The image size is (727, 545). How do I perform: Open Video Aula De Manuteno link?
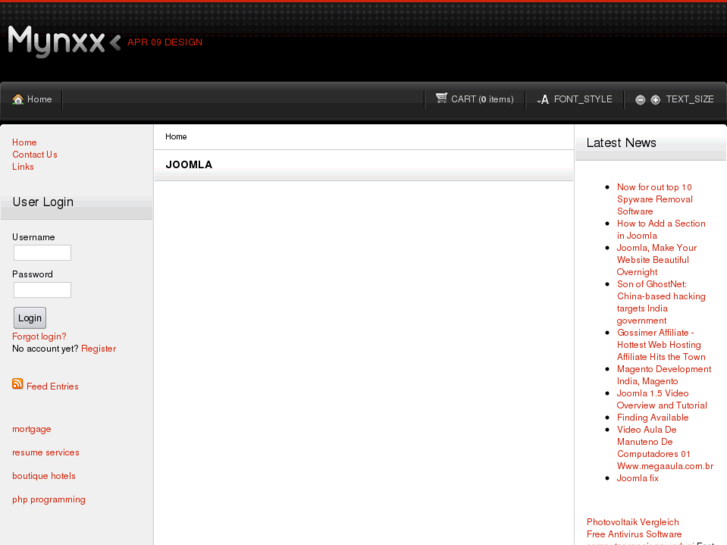pos(665,448)
